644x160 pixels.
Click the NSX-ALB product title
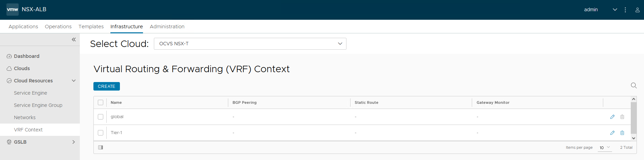coord(34,10)
